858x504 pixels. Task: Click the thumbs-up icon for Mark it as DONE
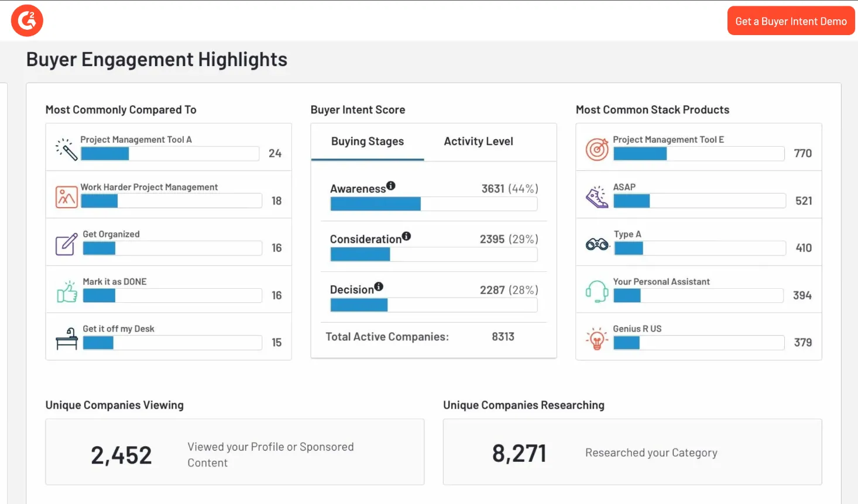[67, 291]
